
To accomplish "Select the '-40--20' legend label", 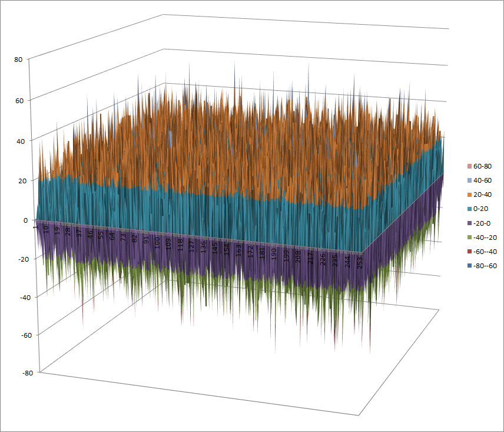I will (x=485, y=238).
